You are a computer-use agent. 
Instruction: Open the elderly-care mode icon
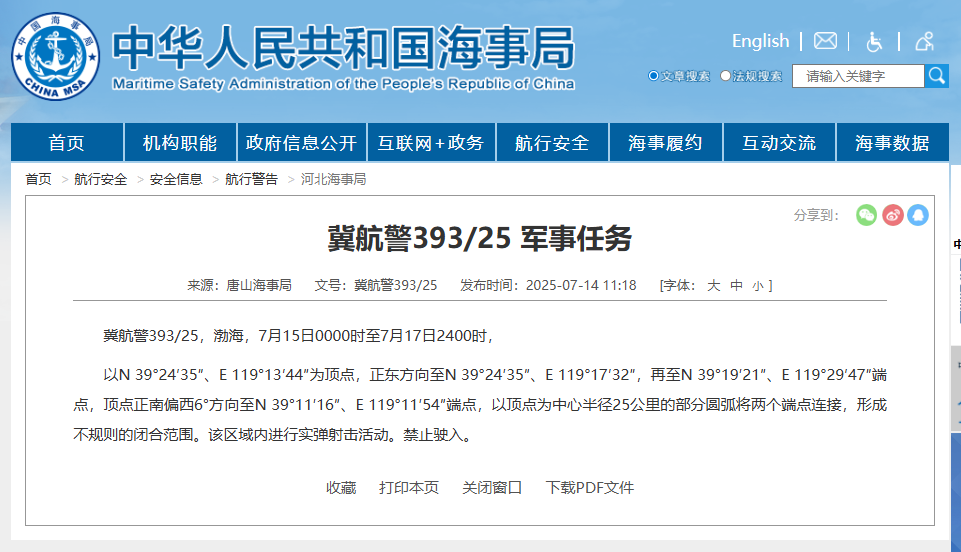click(924, 41)
